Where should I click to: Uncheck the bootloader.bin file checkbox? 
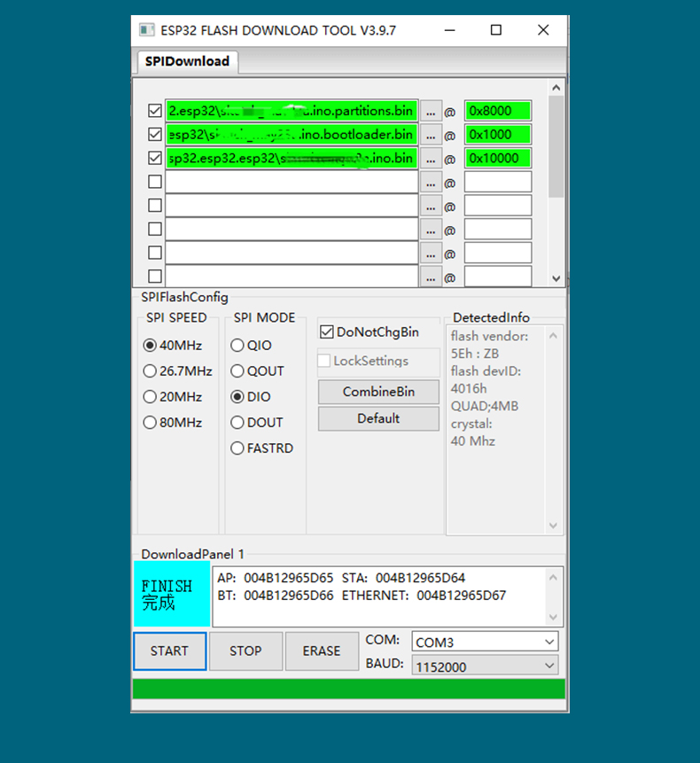pos(155,136)
